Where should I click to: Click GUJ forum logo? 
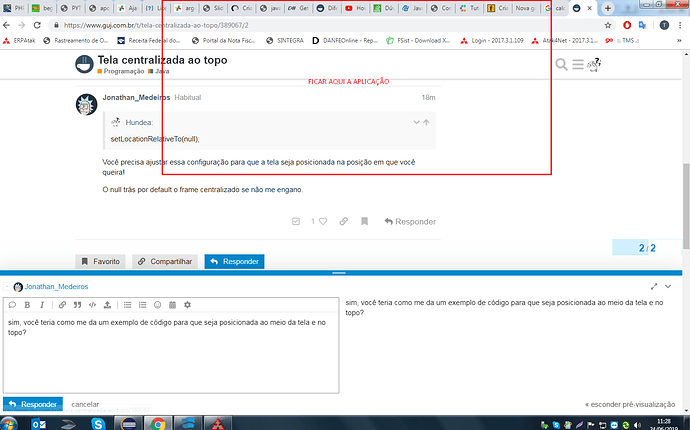[84, 64]
